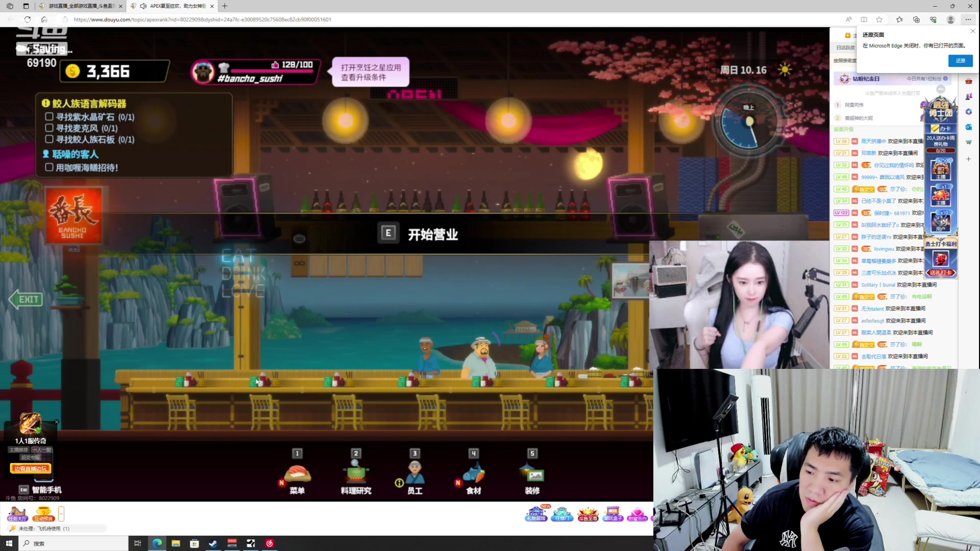Open the 潮玩盒子 box icon

(x=612, y=513)
